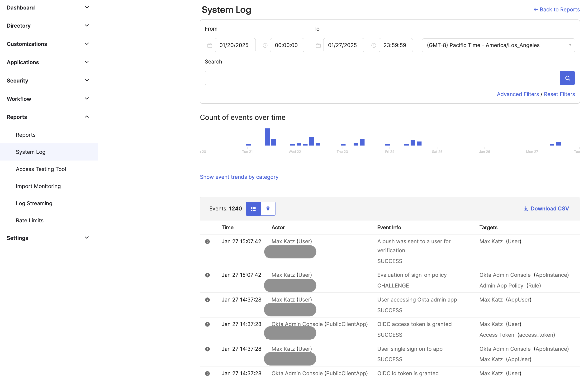Click Show event trends by category
Screen dimensions: 588x380
[239, 177]
